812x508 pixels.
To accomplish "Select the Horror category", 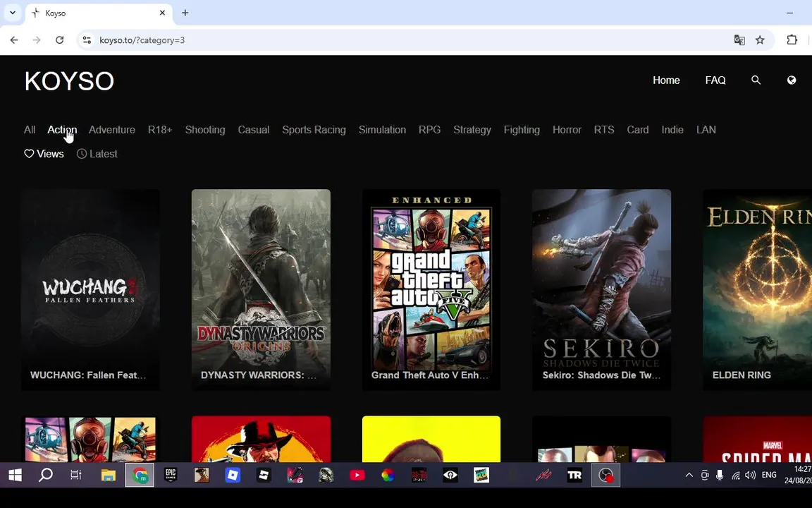I will [567, 130].
